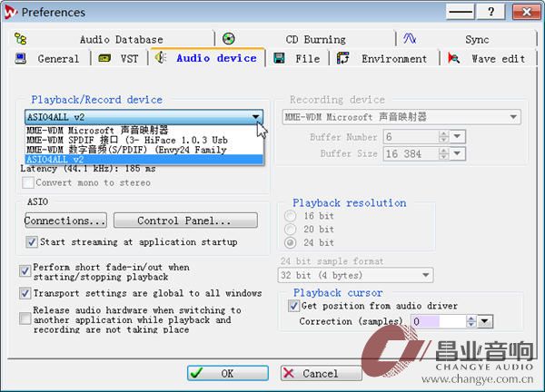The image size is (545, 392).
Task: Open the VST tab
Action: click(120, 58)
